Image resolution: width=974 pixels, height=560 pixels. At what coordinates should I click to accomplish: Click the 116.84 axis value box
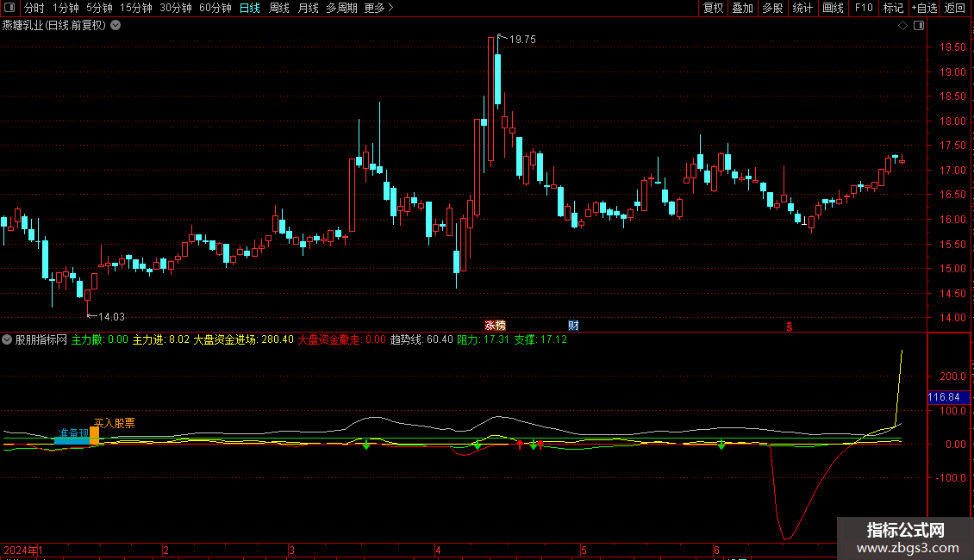(948, 396)
